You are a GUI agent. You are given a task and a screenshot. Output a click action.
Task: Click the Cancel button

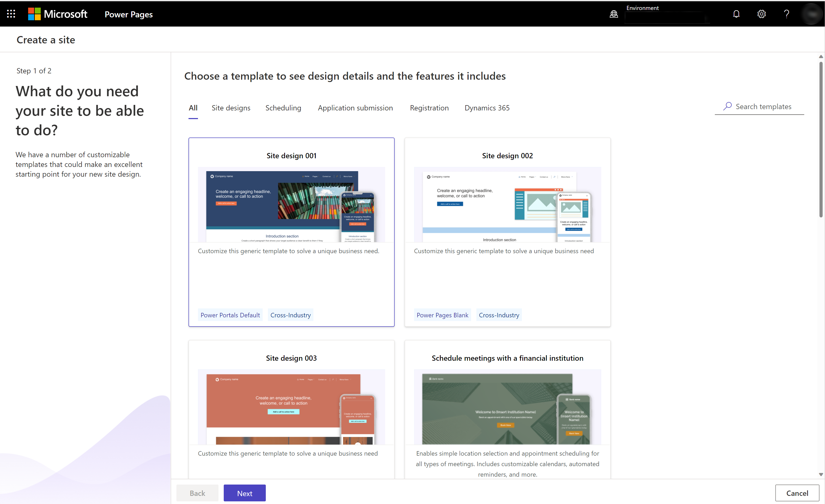(797, 493)
